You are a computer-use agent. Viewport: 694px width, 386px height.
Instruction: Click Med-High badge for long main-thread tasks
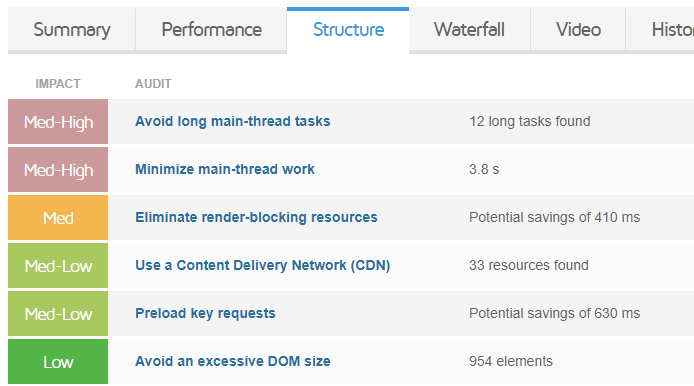[58, 121]
